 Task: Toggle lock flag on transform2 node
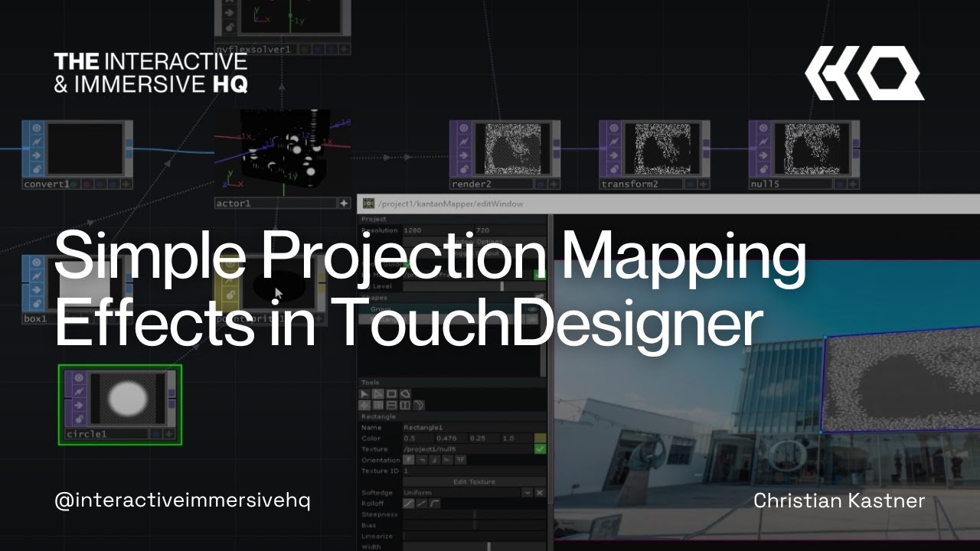pos(614,169)
